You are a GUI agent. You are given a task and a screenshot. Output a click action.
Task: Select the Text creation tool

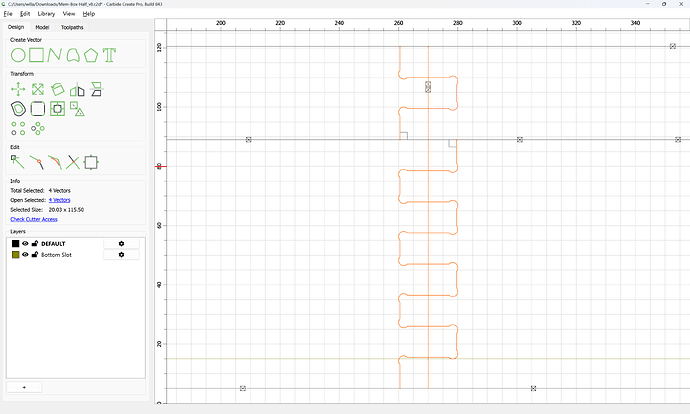click(x=109, y=55)
